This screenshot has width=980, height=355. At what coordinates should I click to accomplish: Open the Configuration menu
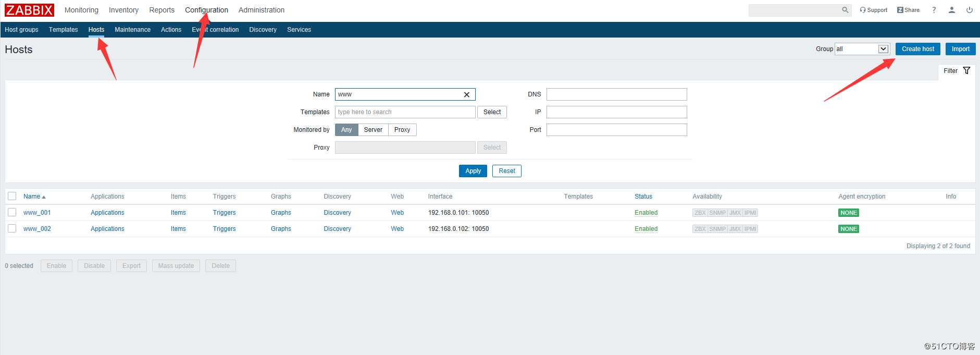tap(206, 10)
